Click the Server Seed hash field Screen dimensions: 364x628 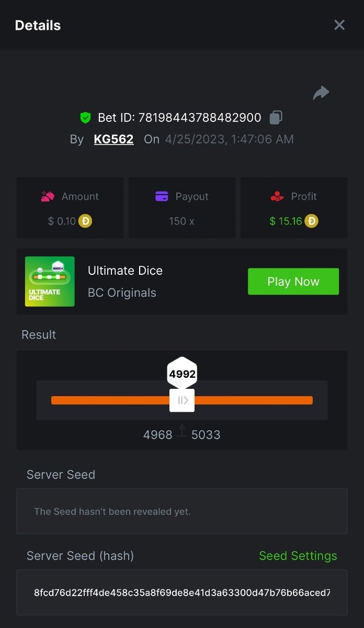point(182,592)
